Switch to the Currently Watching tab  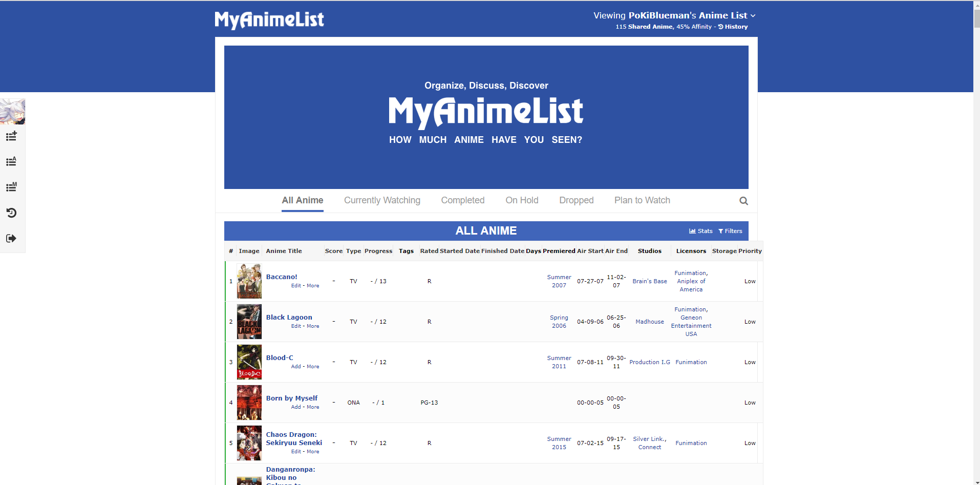click(382, 200)
